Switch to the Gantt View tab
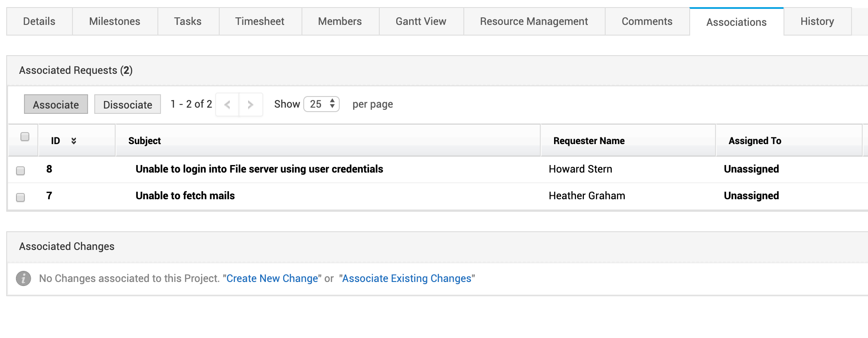 (421, 21)
